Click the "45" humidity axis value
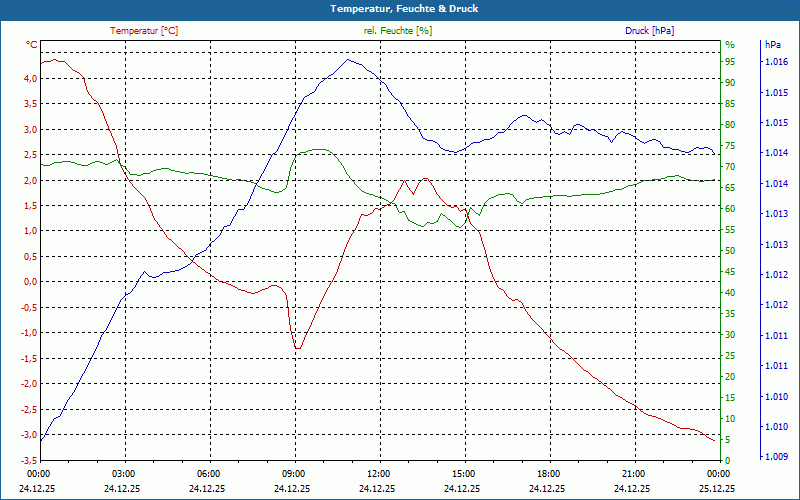This screenshot has height=500, width=800. pyautogui.click(x=730, y=272)
